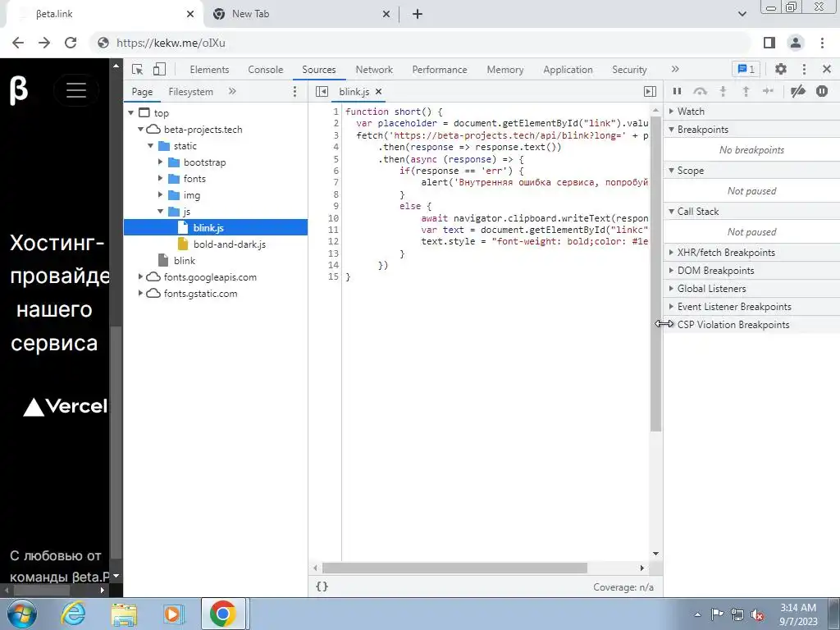
Task: Click the code editor horizontal scrollbar
Action: point(454,568)
